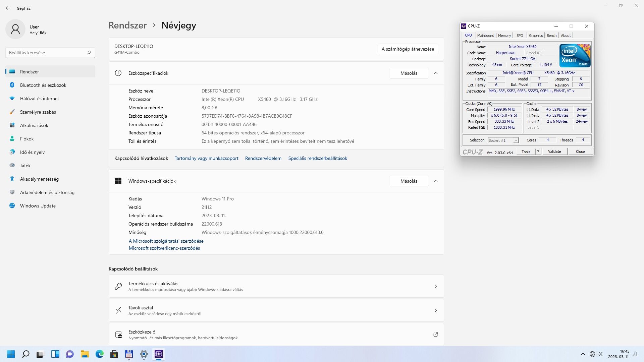644x362 pixels.
Task: Click Másolás for Windows-specifikációk
Action: coord(409,181)
